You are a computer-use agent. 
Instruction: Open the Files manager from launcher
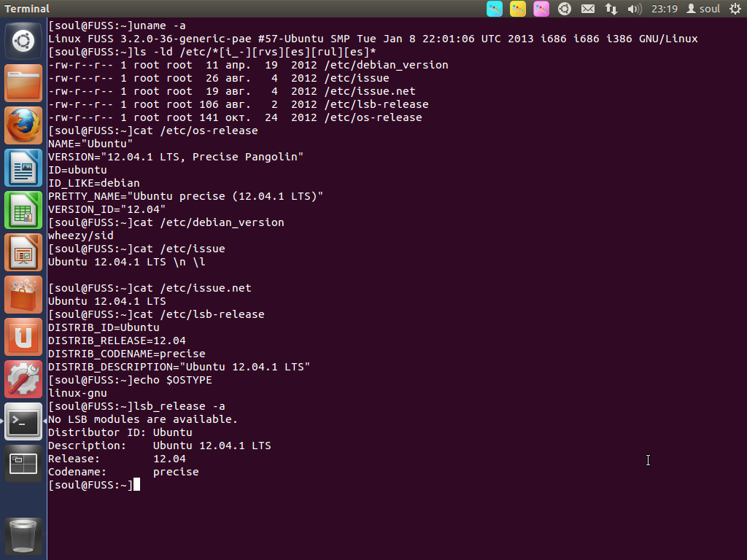(23, 83)
